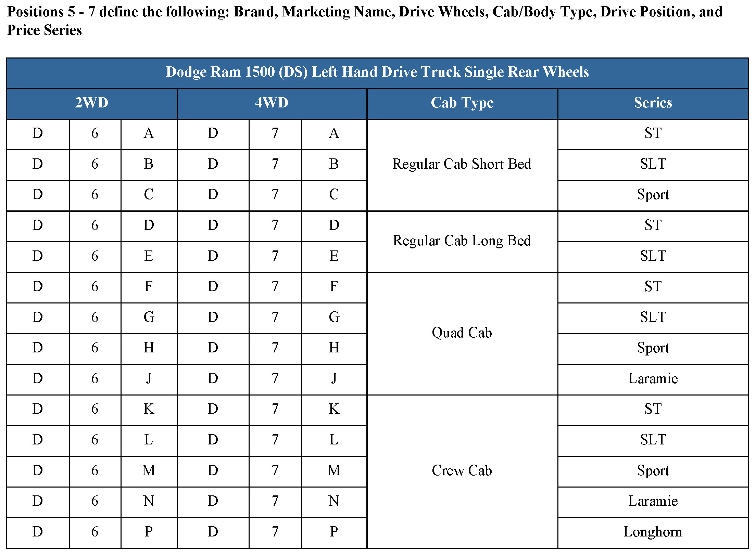The height and width of the screenshot is (557, 756).
Task: Select the Cab Type column header
Action: 462,103
